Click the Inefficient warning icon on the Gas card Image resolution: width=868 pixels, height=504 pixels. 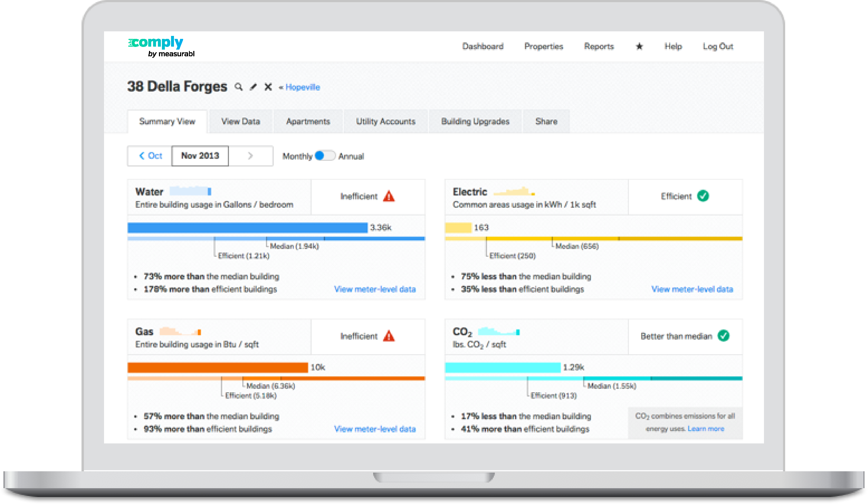389,336
